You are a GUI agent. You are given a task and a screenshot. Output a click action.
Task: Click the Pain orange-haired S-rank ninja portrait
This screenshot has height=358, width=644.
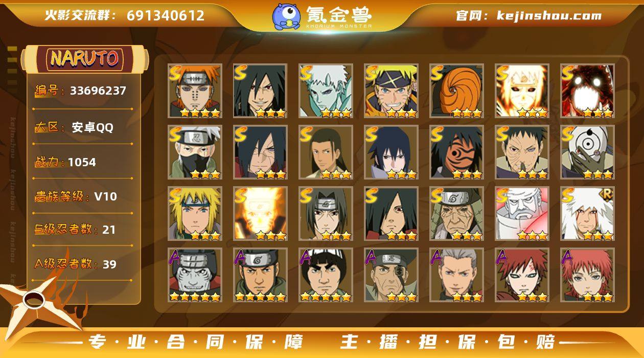[195, 91]
